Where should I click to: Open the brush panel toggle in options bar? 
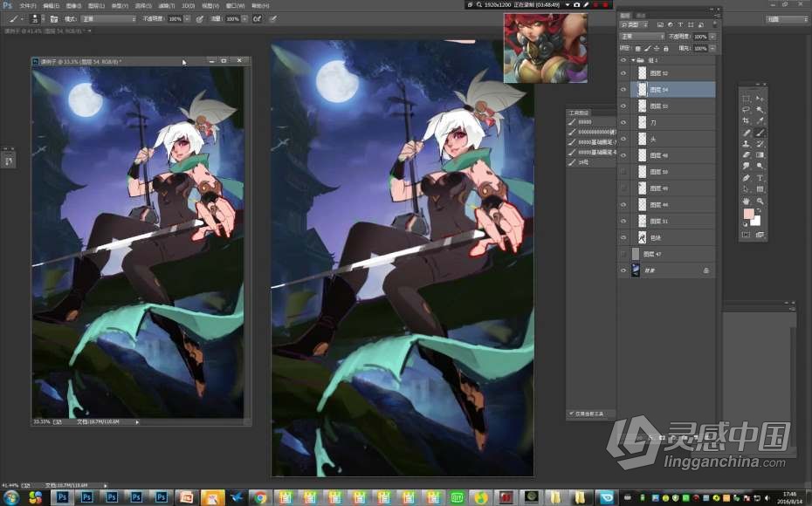[x=54, y=19]
